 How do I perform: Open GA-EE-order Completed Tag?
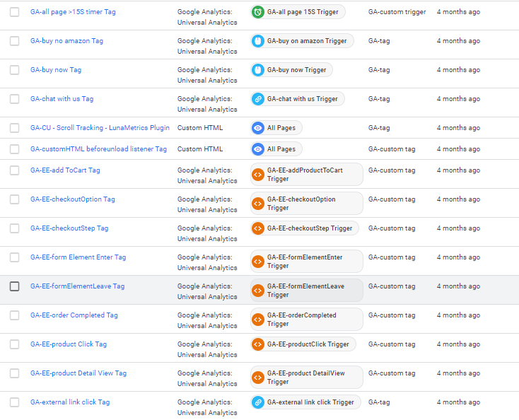pos(74,315)
